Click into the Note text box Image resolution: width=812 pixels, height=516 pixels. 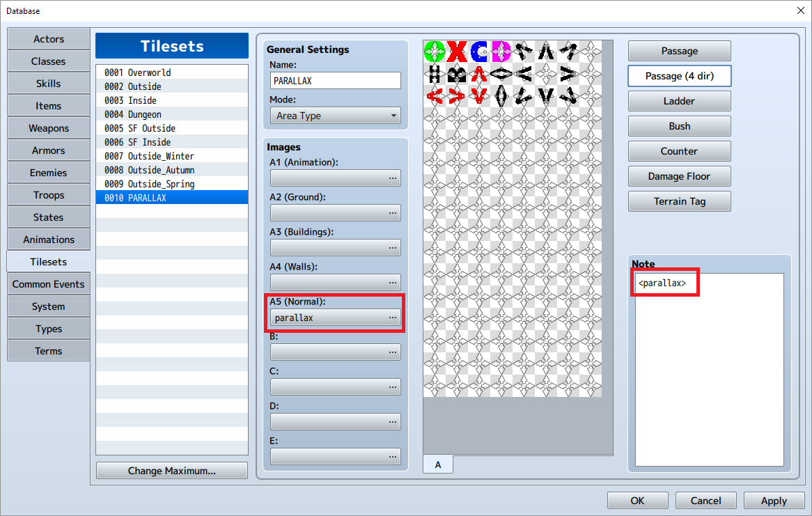tap(710, 370)
